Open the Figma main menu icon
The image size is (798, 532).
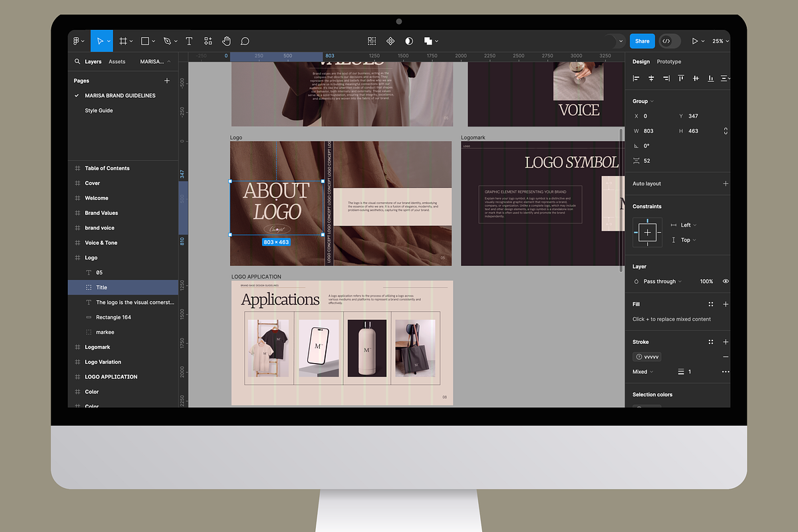(76, 41)
